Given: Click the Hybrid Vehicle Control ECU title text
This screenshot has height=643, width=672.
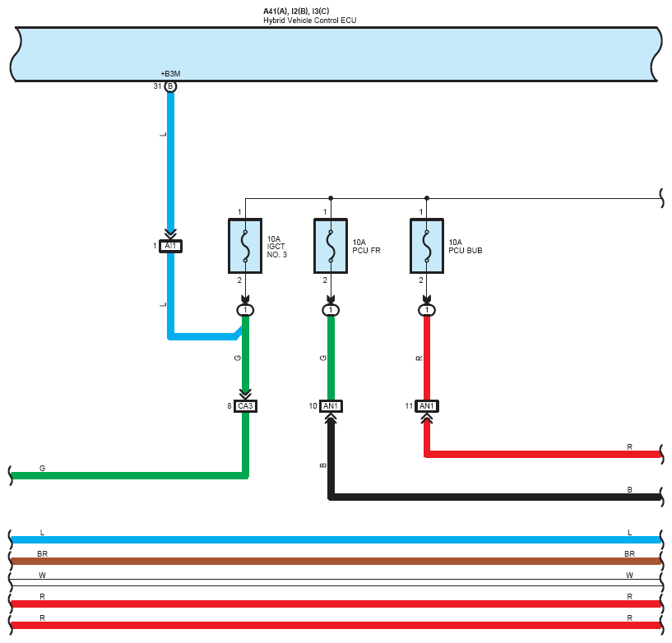Looking at the screenshot, I should pos(309,19).
